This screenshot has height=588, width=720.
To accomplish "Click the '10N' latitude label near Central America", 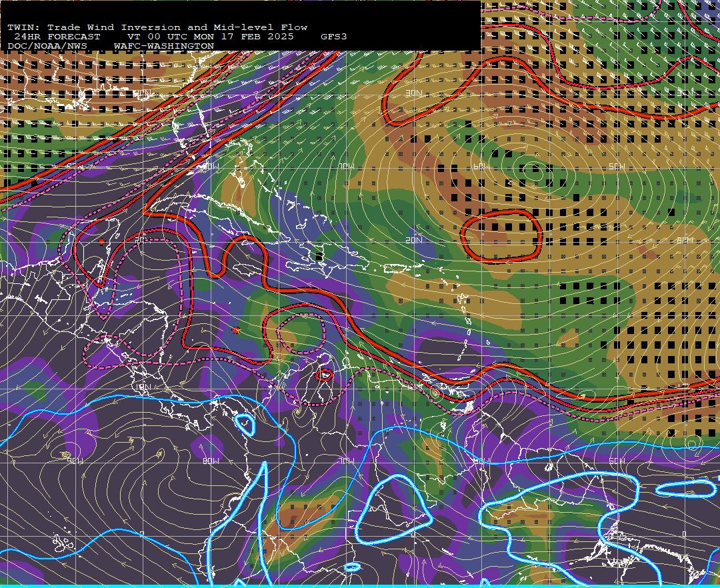I will (x=143, y=387).
